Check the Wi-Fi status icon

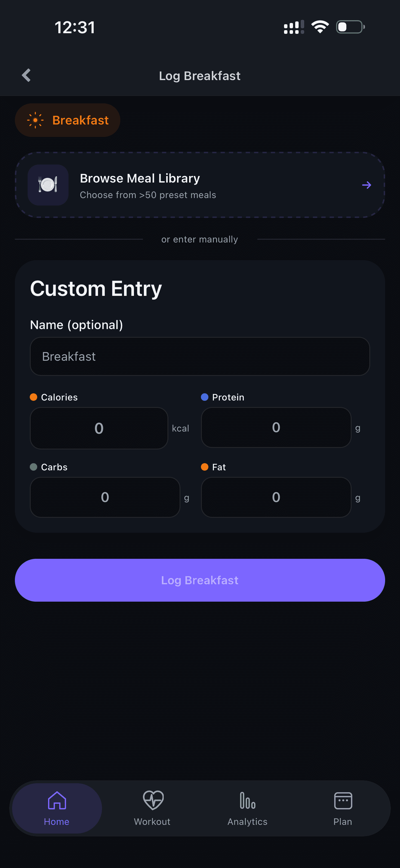point(320,27)
